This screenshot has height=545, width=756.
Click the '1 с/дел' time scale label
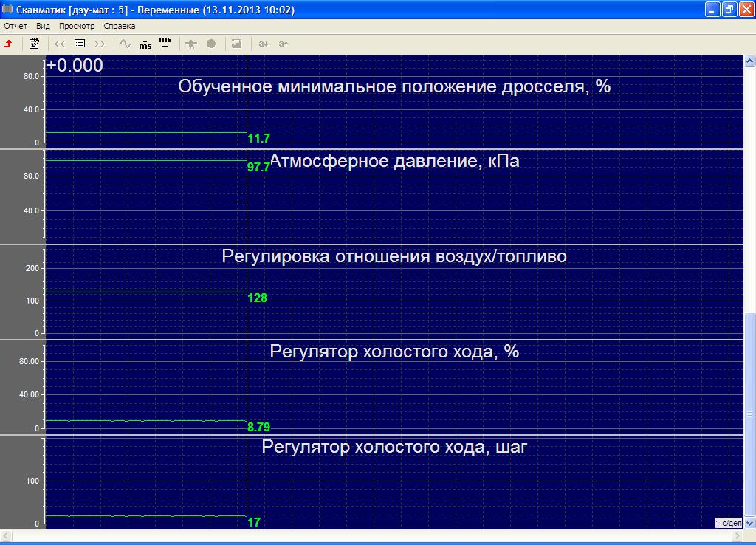pos(729,523)
